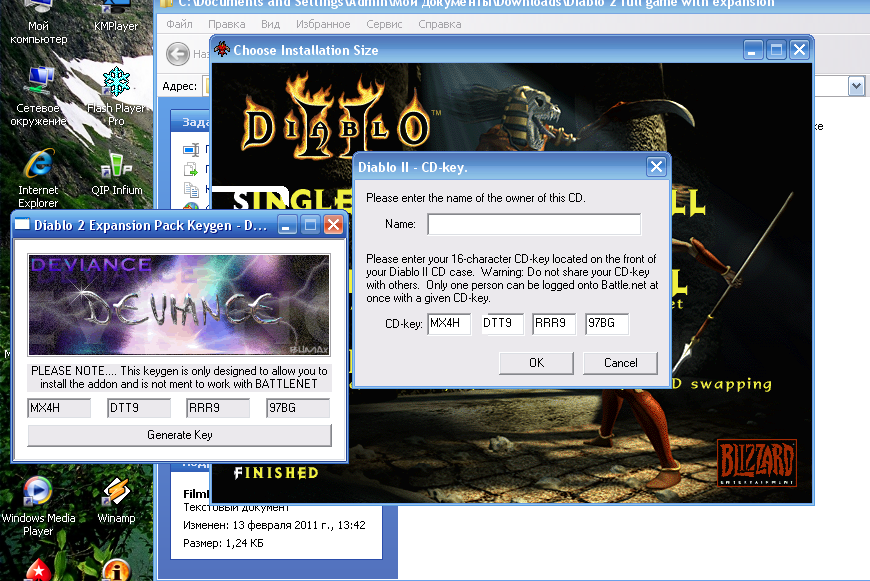Open the Сетевое окружение desktop icon

[38, 95]
